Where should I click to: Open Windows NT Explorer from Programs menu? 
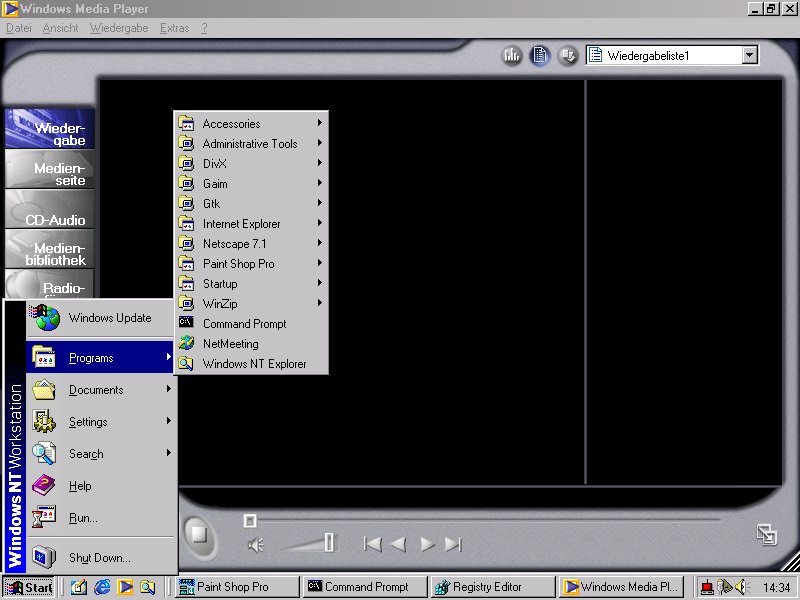pos(254,364)
